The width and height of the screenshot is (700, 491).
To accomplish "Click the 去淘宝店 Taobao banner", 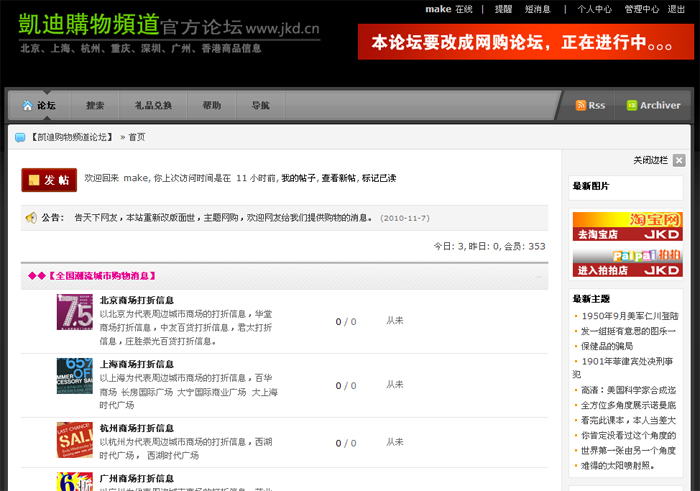I will [627, 226].
